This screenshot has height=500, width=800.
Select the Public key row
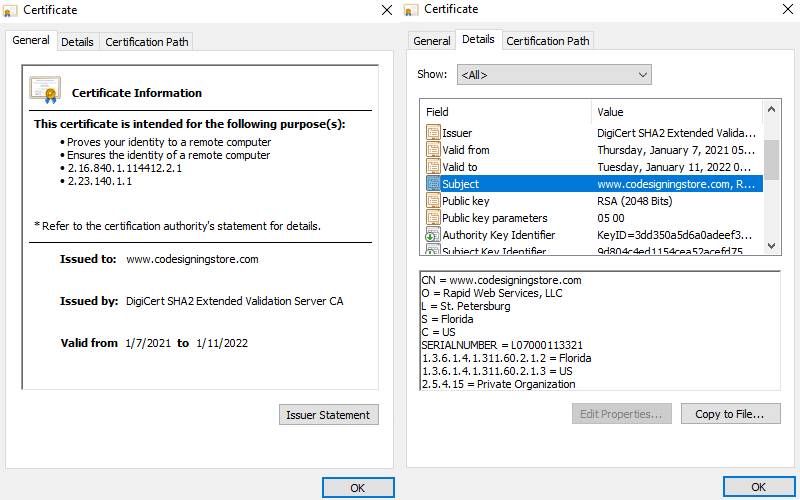point(592,201)
